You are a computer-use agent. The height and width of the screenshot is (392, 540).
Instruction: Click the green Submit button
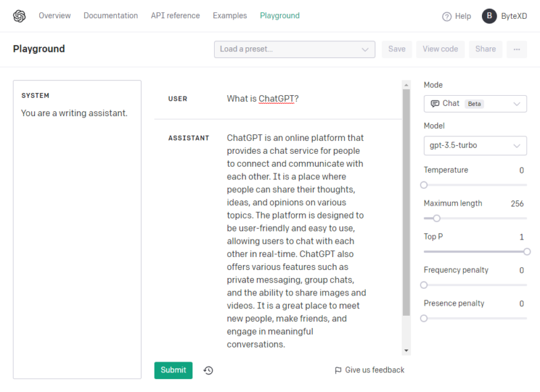tap(173, 370)
